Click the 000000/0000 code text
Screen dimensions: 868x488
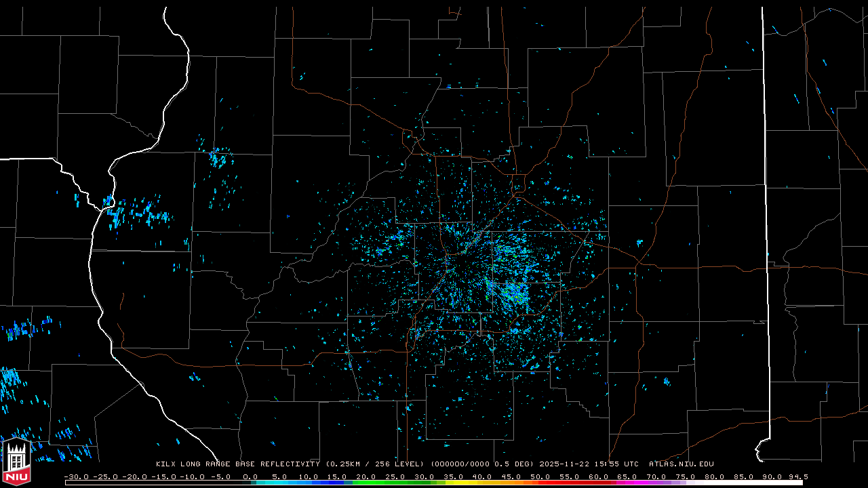tap(462, 464)
